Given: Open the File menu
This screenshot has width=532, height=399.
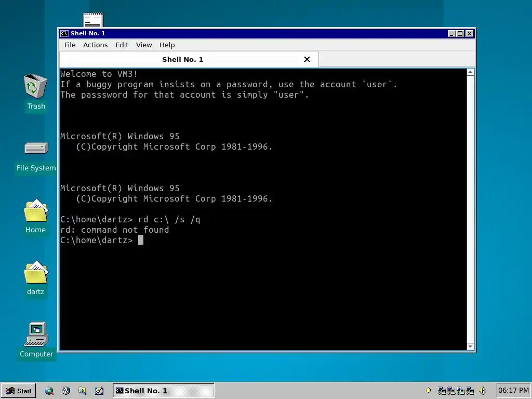Looking at the screenshot, I should pos(70,45).
